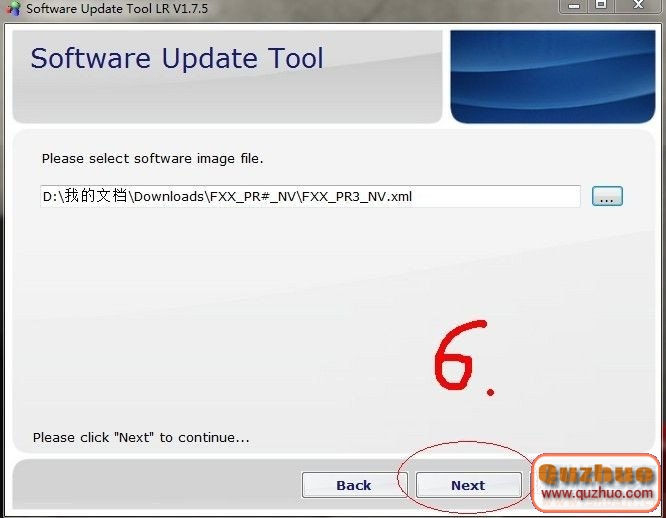Image resolution: width=666 pixels, height=518 pixels.
Task: Select the "Please select software image file." text
Action: coord(152,158)
